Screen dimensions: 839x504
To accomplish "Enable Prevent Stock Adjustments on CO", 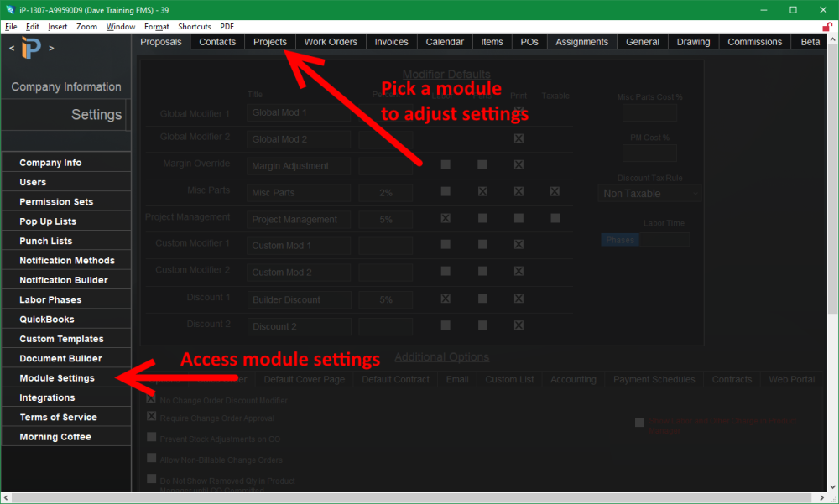I will point(152,439).
